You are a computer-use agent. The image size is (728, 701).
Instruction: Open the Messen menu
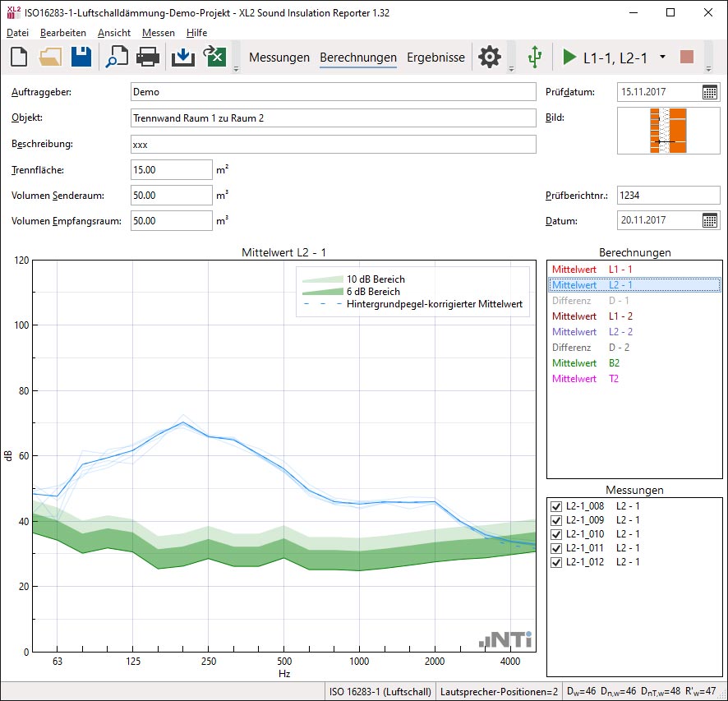157,33
